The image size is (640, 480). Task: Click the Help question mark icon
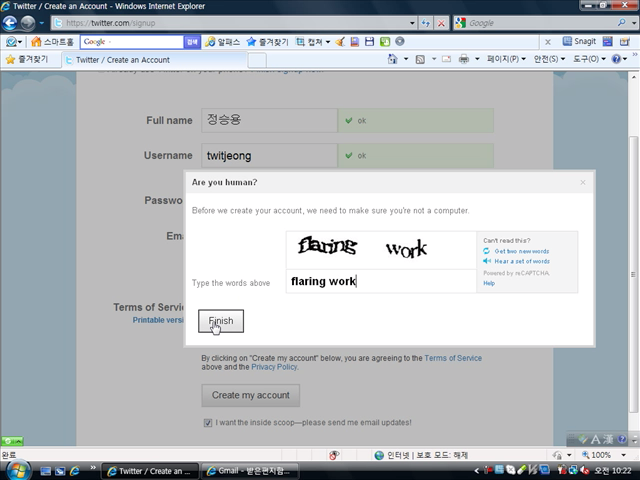click(616, 59)
